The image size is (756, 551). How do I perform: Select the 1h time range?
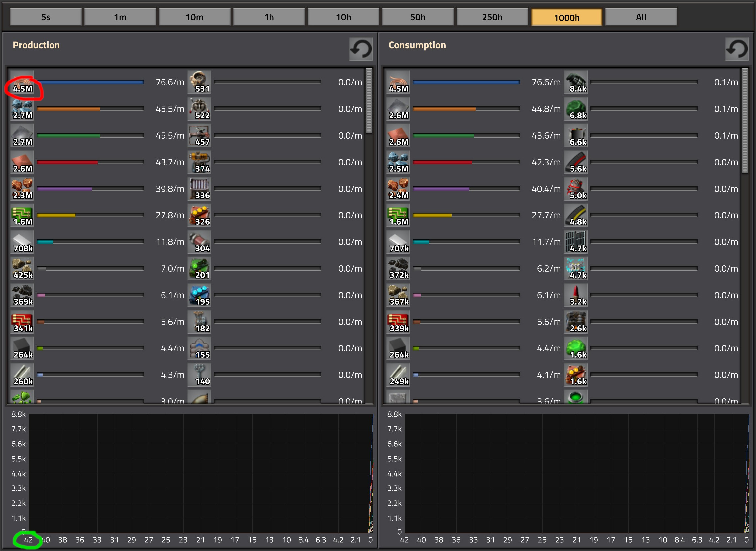269,17
